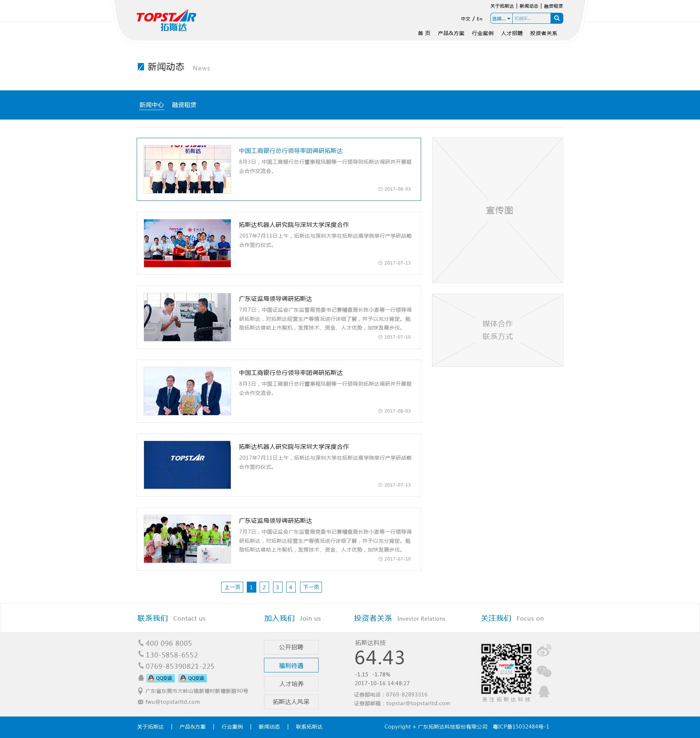Go to pagination page 2
This screenshot has height=738, width=700.
click(264, 587)
